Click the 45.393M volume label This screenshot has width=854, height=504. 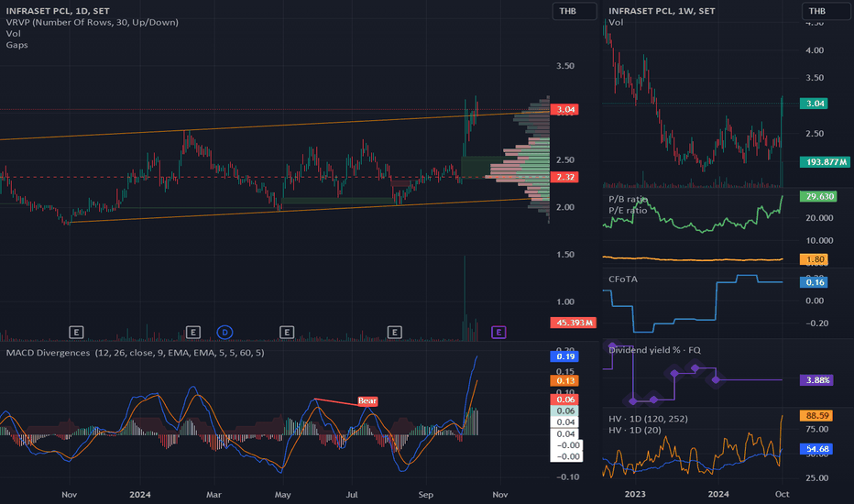574,323
